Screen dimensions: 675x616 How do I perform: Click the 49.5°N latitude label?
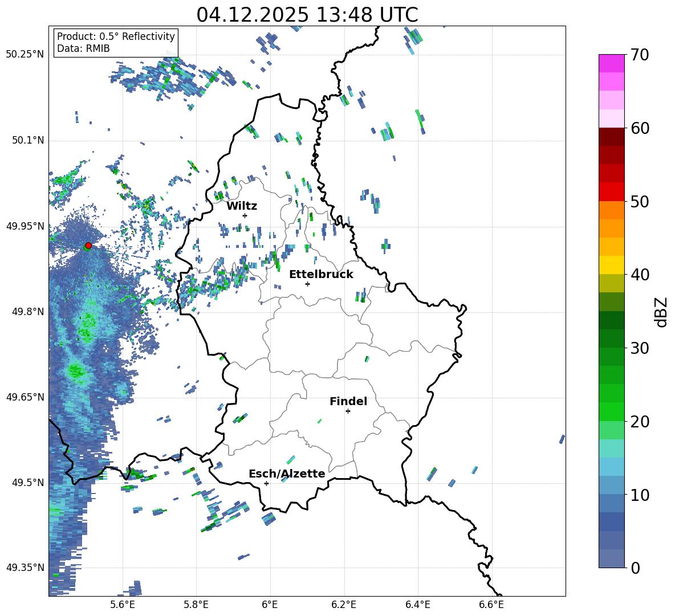pyautogui.click(x=27, y=483)
